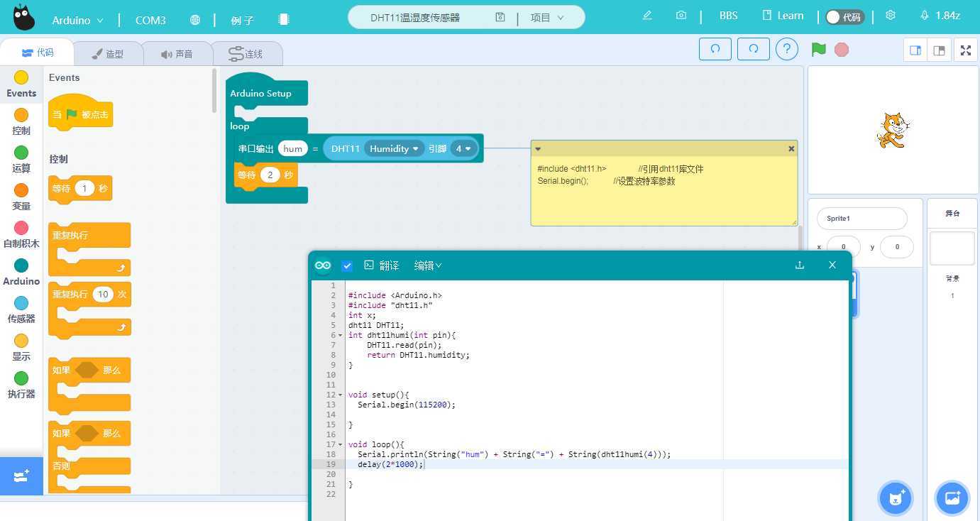Screen dimensions: 980x521
Task: Expand the 项目 project dropdown
Action: click(547, 17)
